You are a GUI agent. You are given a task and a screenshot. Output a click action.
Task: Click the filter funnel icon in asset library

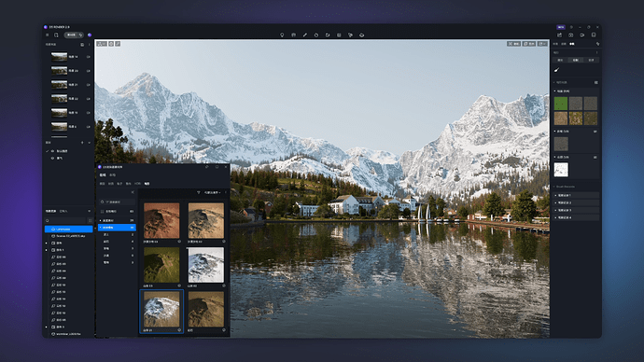coord(199,192)
